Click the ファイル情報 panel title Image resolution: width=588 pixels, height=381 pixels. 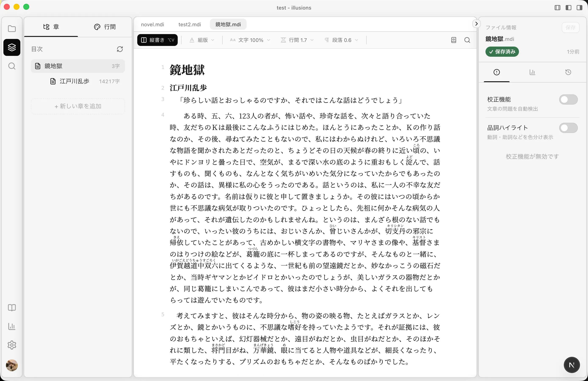tap(501, 27)
